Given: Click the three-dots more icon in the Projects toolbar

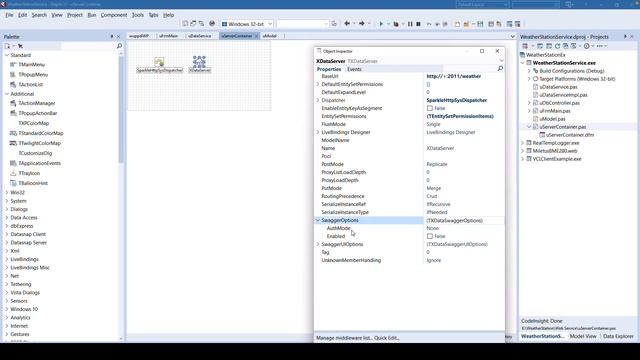Looking at the screenshot, I should [x=600, y=46].
